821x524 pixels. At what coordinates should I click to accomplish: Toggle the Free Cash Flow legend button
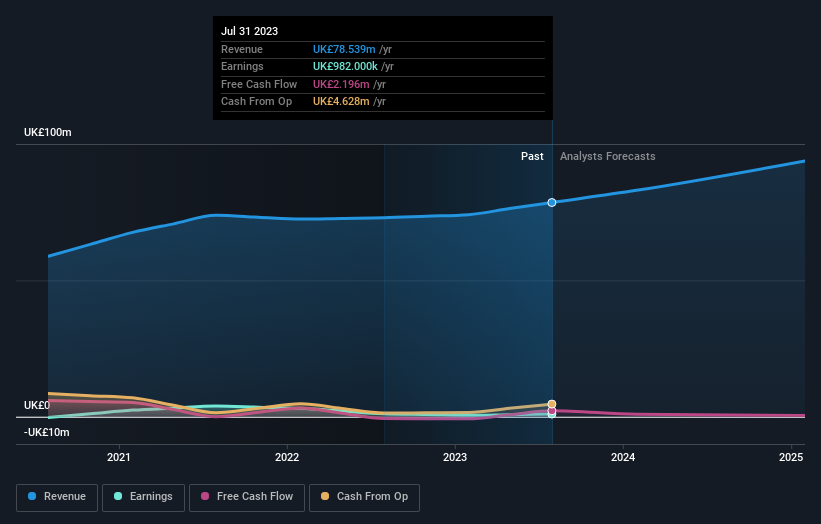tap(247, 497)
